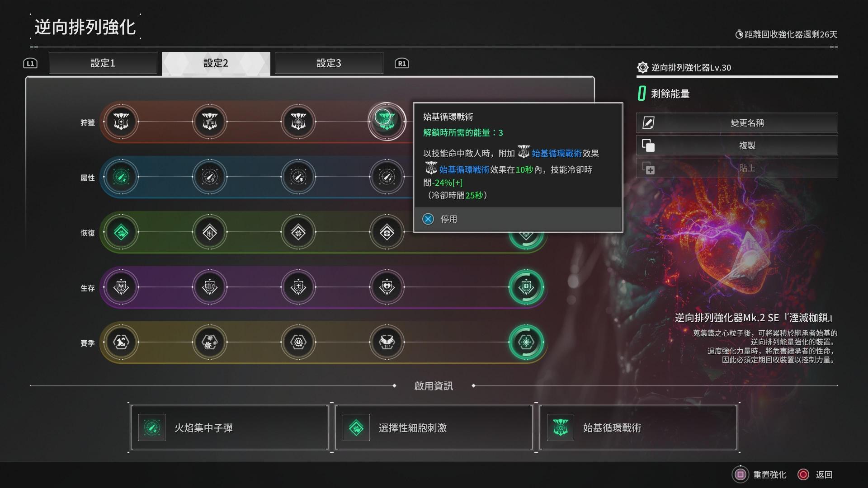Select the first node in the 狩獵 row
Image resolution: width=868 pixels, height=488 pixels.
pos(121,122)
